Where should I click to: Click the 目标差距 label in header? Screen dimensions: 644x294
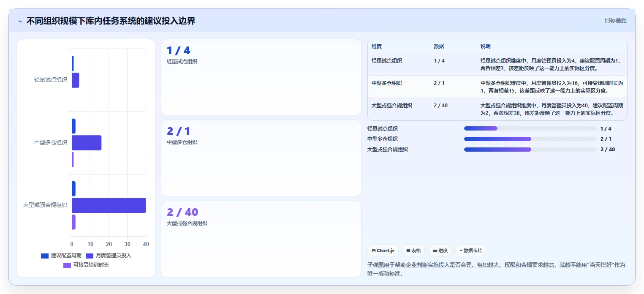click(616, 20)
